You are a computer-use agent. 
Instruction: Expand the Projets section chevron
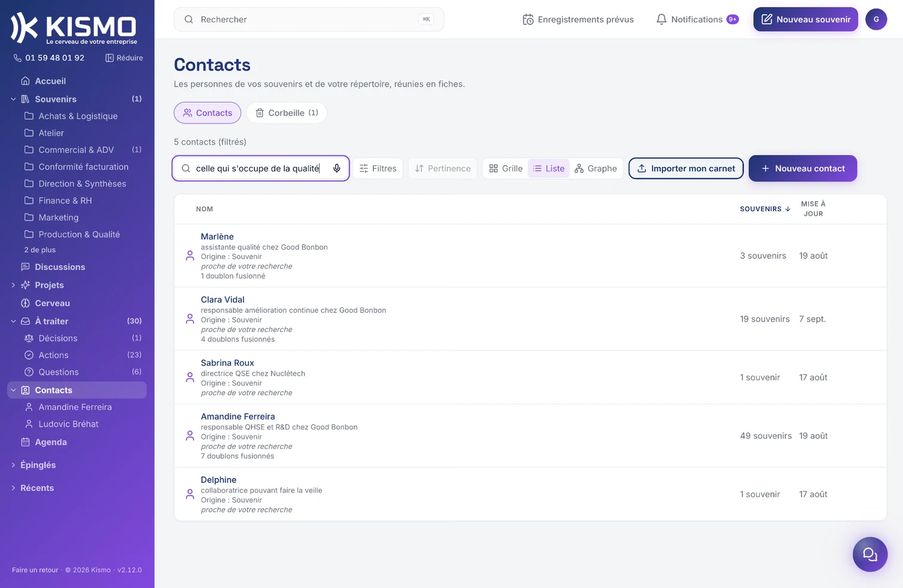click(x=13, y=285)
